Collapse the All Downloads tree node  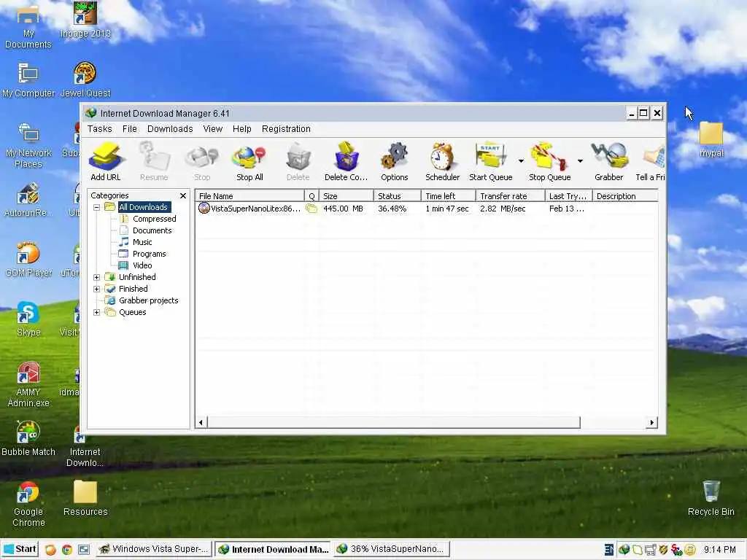click(97, 207)
